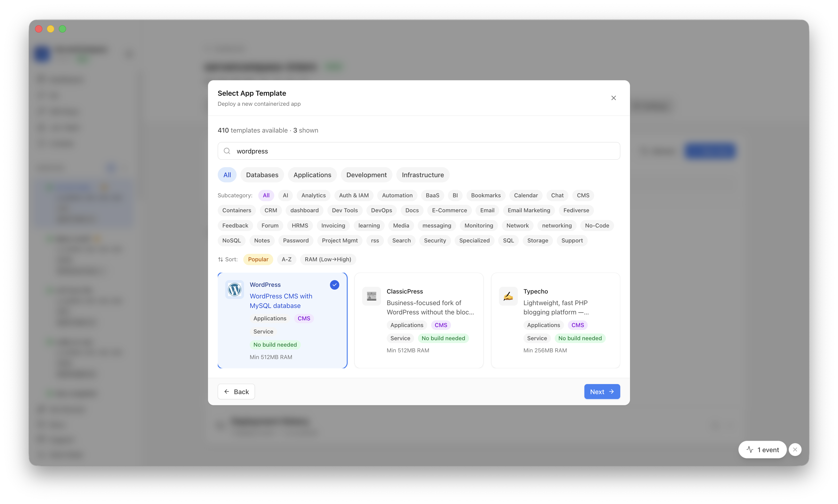Filter by Password subcategory
Viewport: 838px width, 504px height.
[x=295, y=240]
